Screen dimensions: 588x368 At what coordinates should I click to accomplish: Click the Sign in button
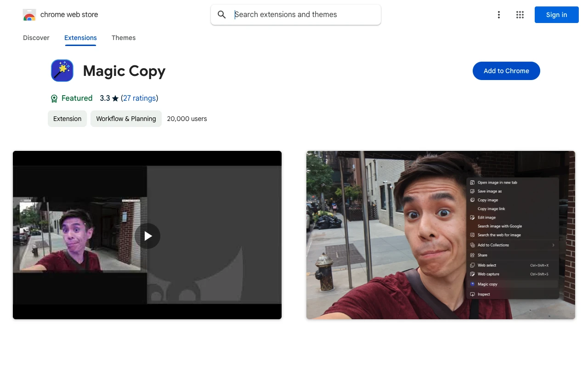[x=556, y=15]
